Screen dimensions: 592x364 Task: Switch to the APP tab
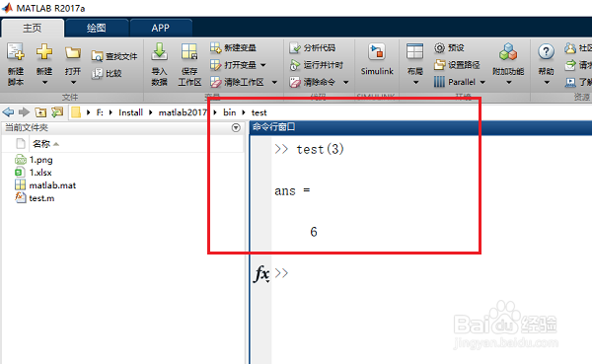(x=161, y=28)
